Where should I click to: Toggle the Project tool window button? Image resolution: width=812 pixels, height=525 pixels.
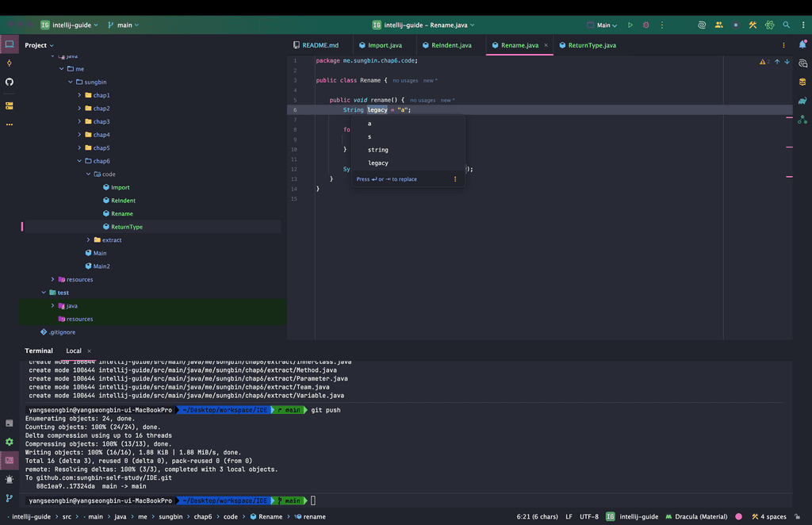[10, 44]
